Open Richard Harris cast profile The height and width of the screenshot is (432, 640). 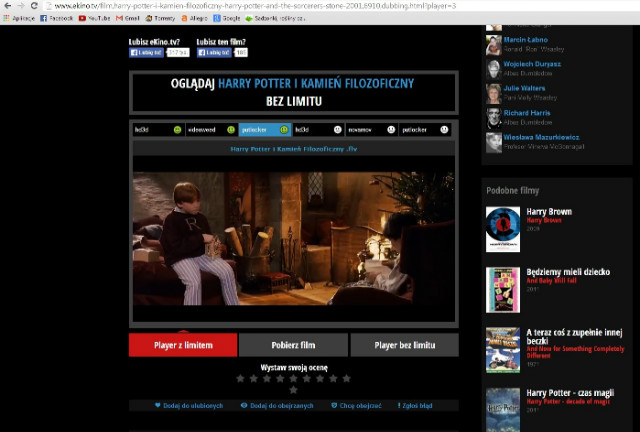(527, 113)
